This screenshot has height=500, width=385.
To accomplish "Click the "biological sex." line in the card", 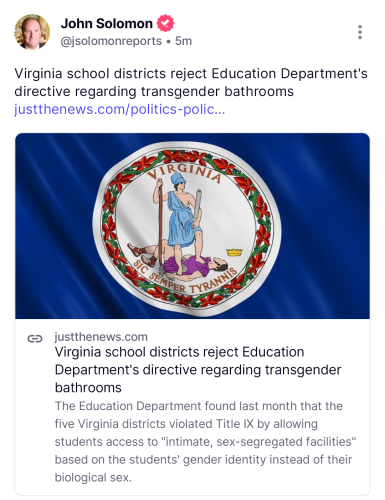I will 93,477.
